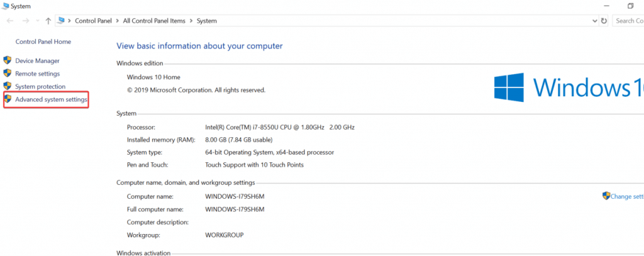Minimize the System window
The width and height of the screenshot is (644, 256).
coord(606,6)
